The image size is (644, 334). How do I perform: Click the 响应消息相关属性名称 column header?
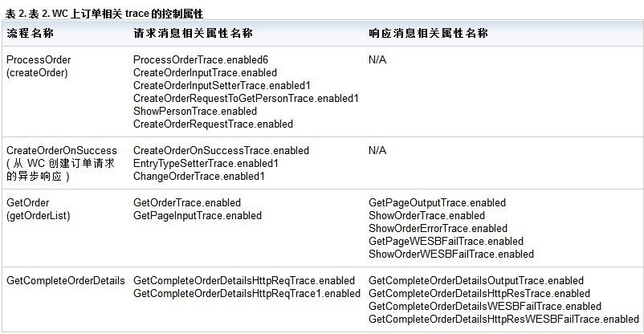pos(428,33)
